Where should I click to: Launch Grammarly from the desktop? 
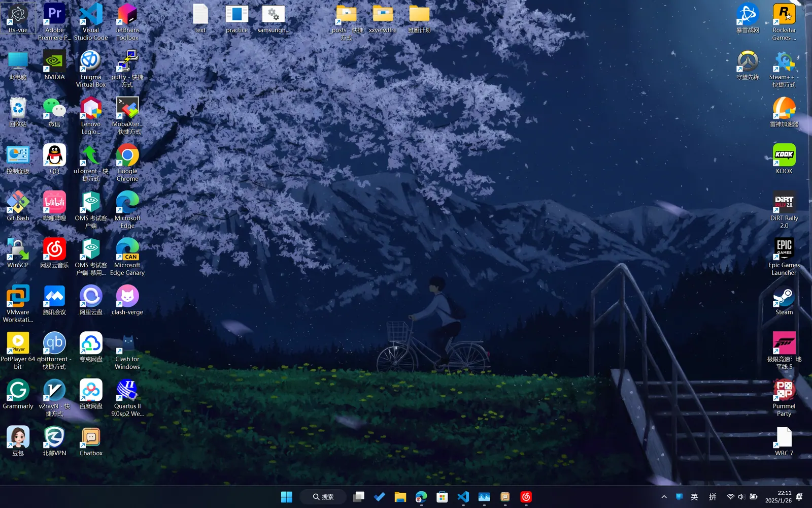pos(18,390)
